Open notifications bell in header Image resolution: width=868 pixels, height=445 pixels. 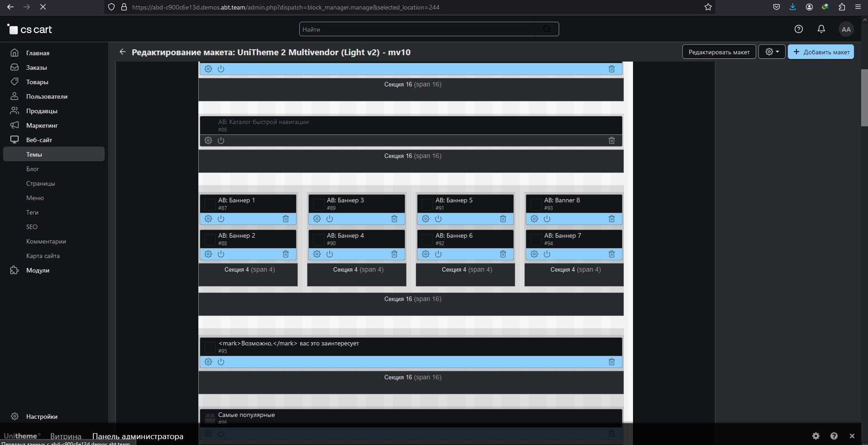821,29
